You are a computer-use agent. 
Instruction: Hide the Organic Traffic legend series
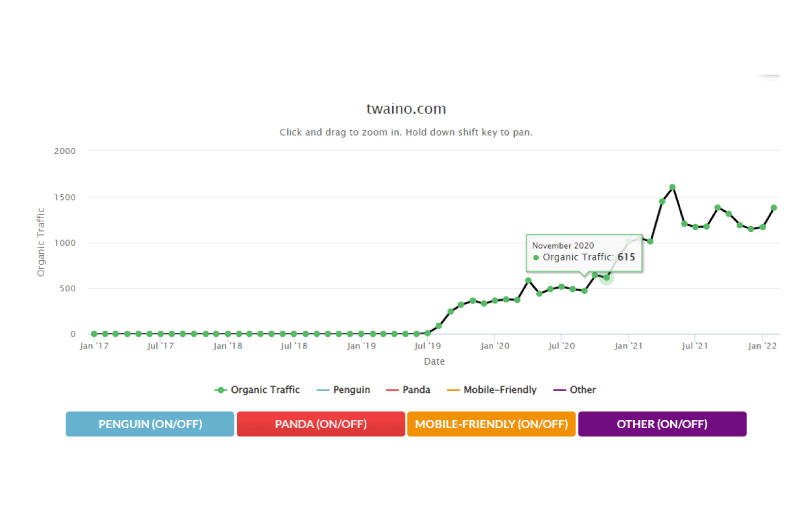[x=258, y=390]
